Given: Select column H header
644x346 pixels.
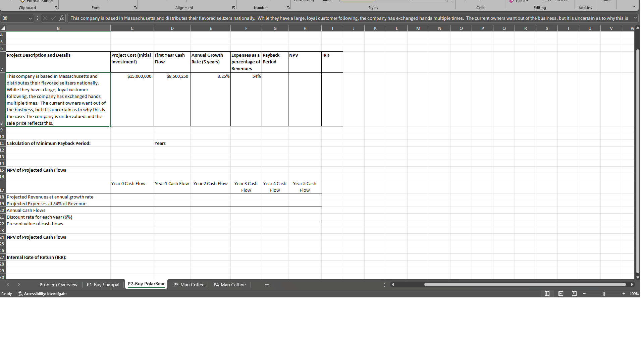Looking at the screenshot, I should [x=305, y=28].
